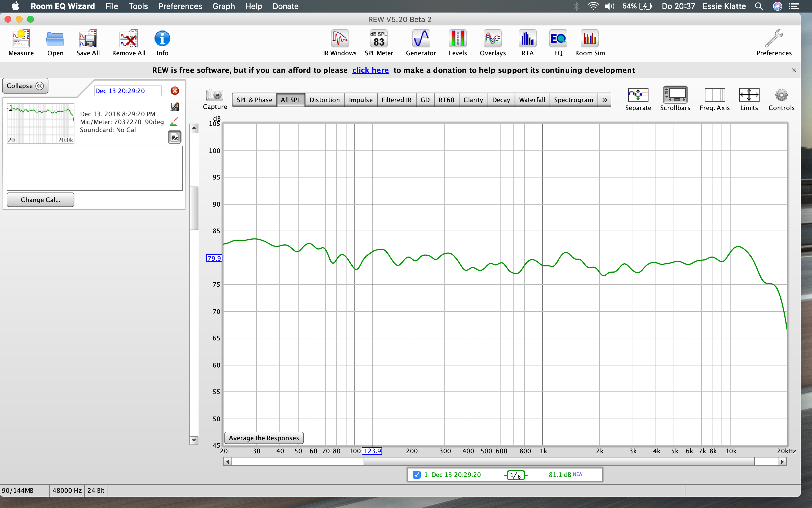Open the Levels meters

458,43
